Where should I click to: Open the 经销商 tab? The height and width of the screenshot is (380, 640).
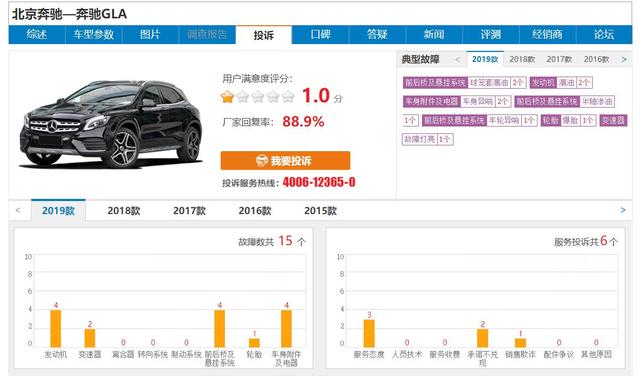(x=547, y=35)
